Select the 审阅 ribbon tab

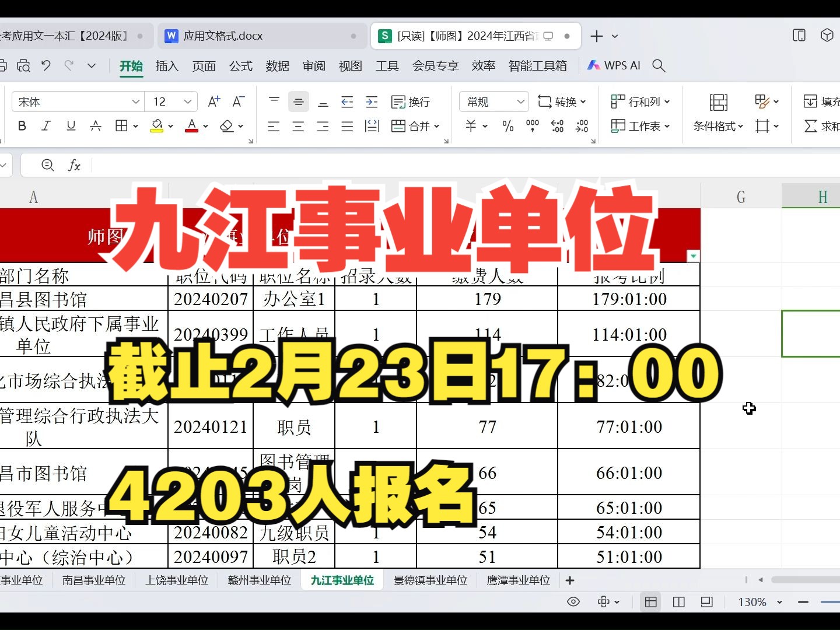[x=314, y=66]
